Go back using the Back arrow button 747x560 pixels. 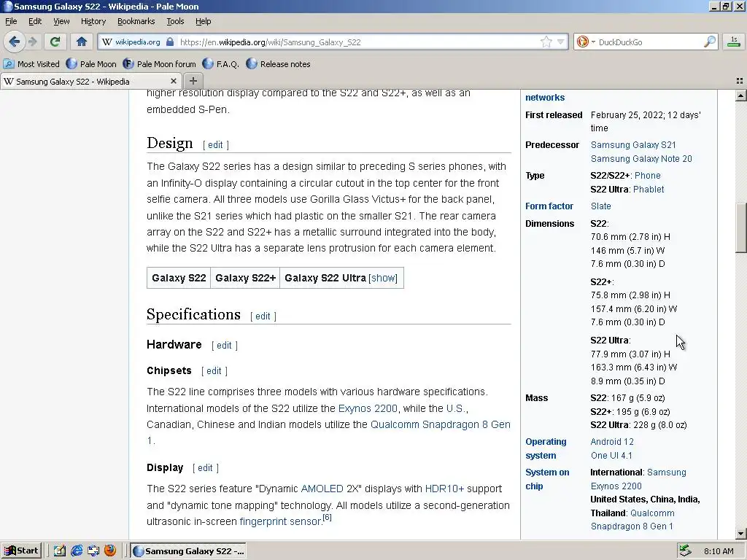(x=15, y=42)
